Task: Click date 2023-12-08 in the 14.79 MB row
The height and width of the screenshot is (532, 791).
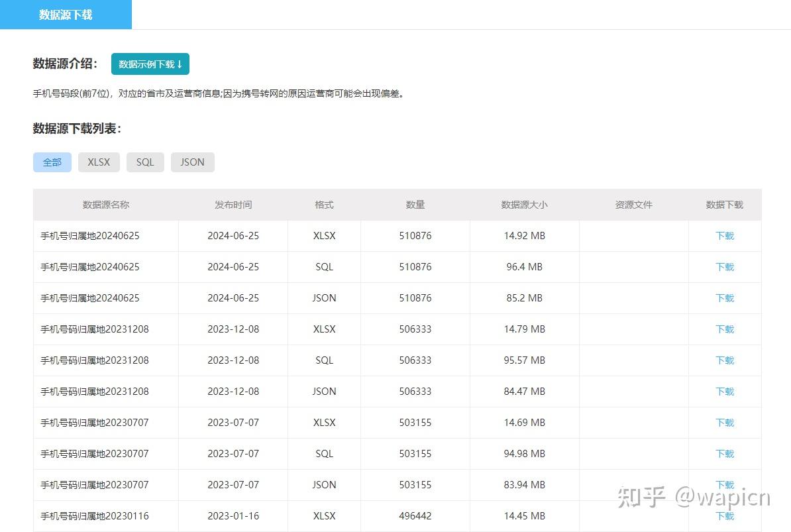Action: tap(233, 329)
